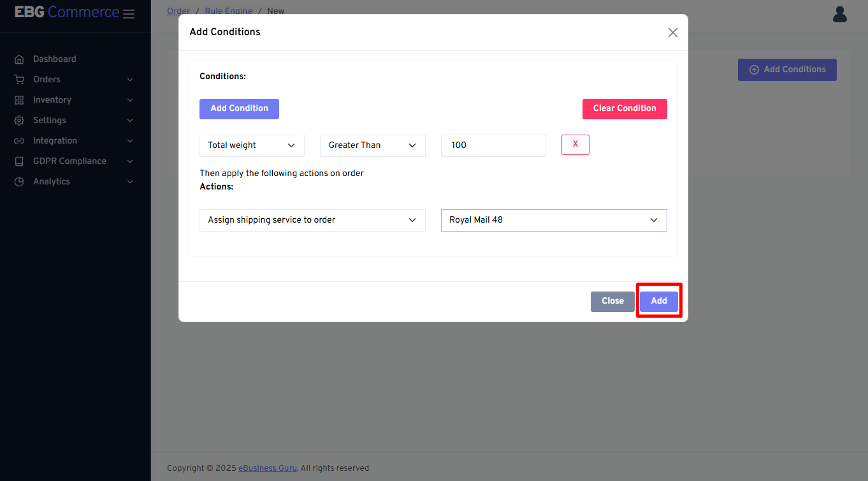
Task: Open the Greater Than operator dropdown
Action: pyautogui.click(x=372, y=145)
